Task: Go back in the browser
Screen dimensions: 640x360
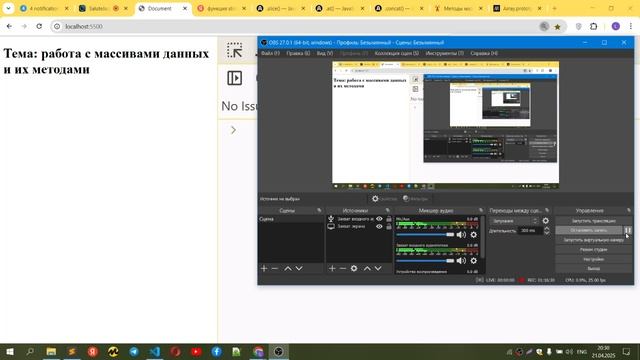Action: [9, 26]
